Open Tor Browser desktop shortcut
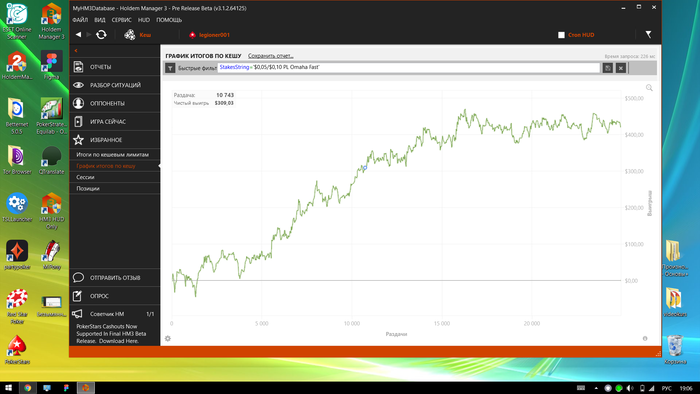The width and height of the screenshot is (700, 394). [17, 159]
